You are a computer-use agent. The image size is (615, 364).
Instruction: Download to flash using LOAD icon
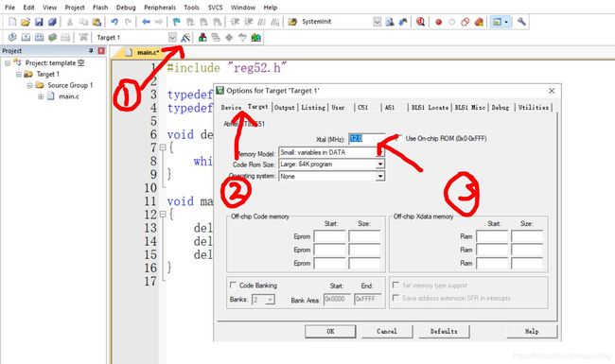coord(83,37)
